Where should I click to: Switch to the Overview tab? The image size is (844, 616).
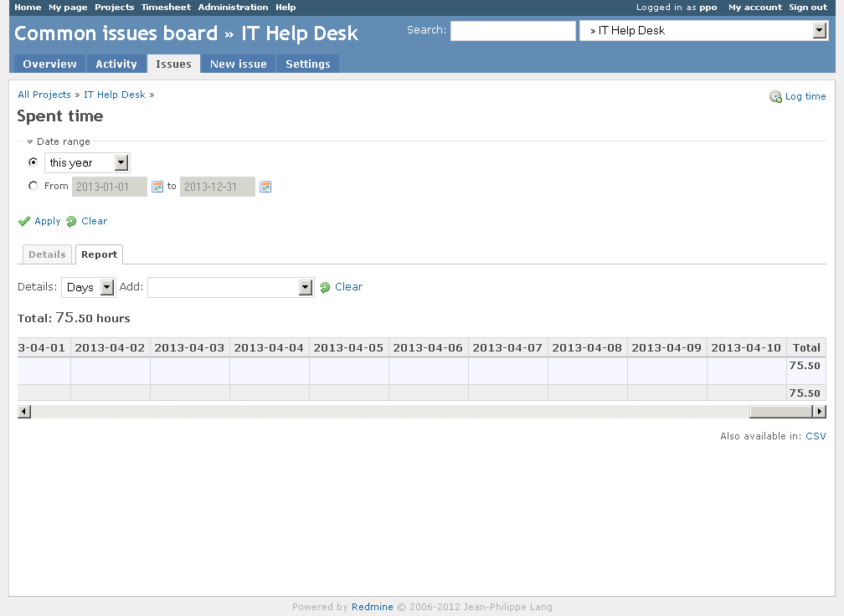[49, 64]
